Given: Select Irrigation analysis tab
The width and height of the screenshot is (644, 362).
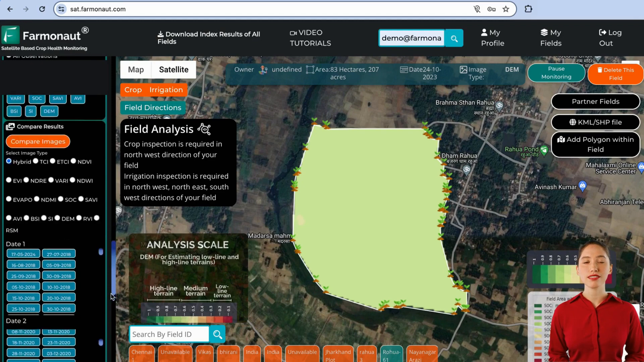Looking at the screenshot, I should point(166,90).
